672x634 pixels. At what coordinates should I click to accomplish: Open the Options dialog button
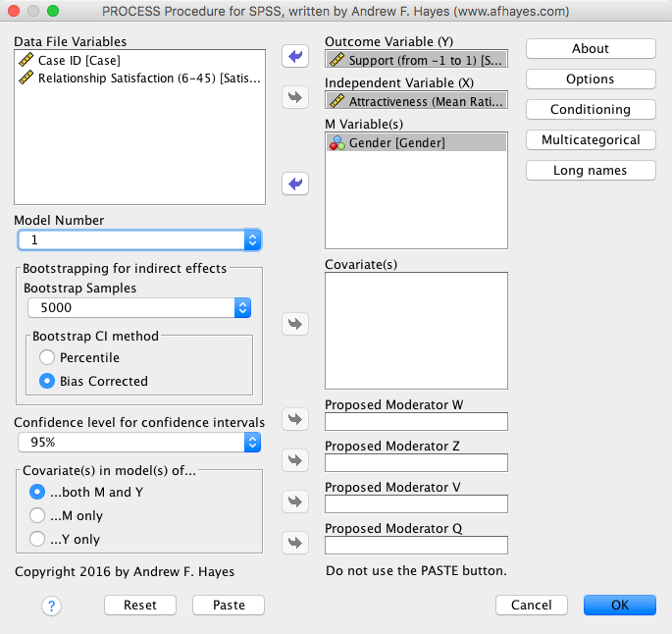click(590, 79)
